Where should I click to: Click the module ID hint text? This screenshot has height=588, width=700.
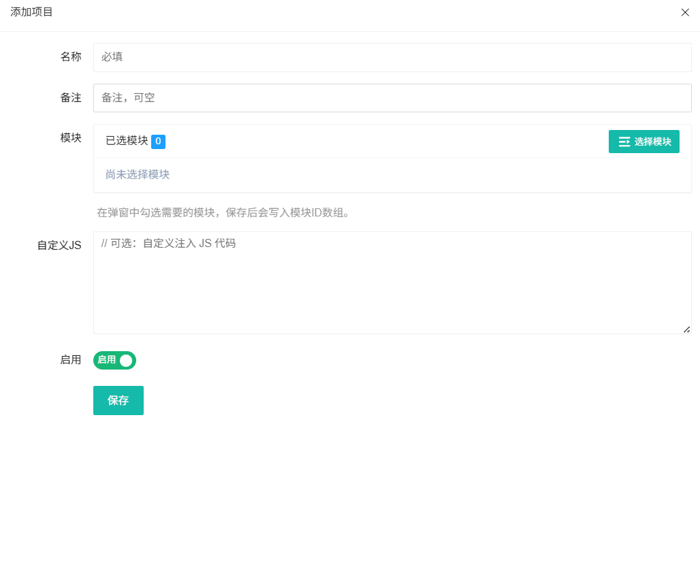coord(223,213)
